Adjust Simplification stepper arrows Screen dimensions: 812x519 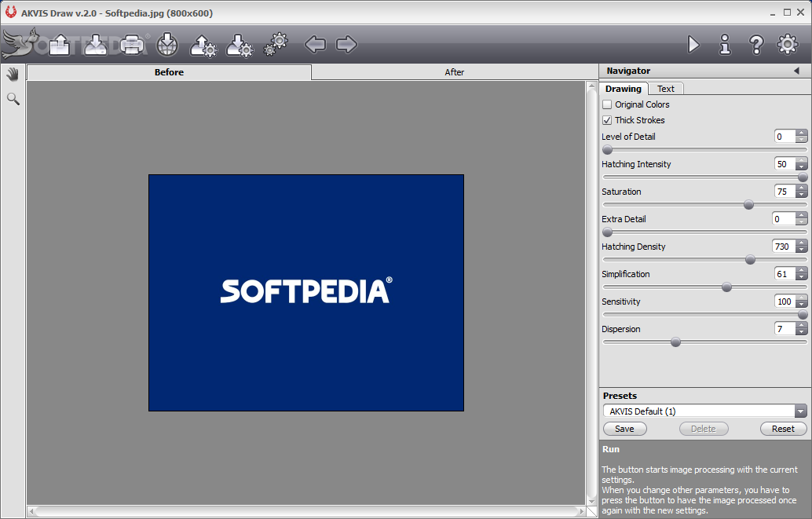click(x=802, y=274)
